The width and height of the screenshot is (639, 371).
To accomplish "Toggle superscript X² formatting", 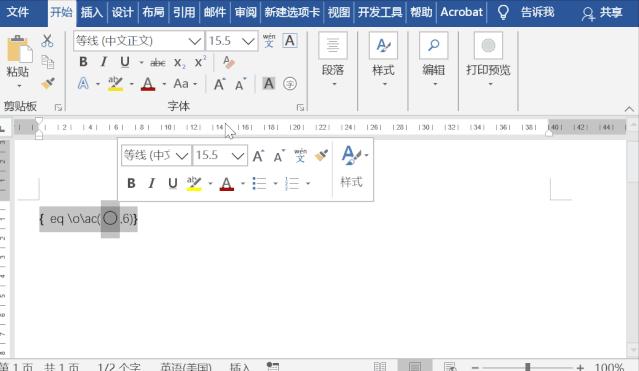I will [200, 62].
